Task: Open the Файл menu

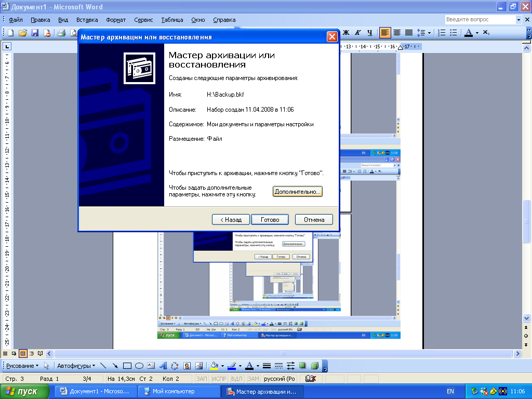Action: pyautogui.click(x=16, y=20)
